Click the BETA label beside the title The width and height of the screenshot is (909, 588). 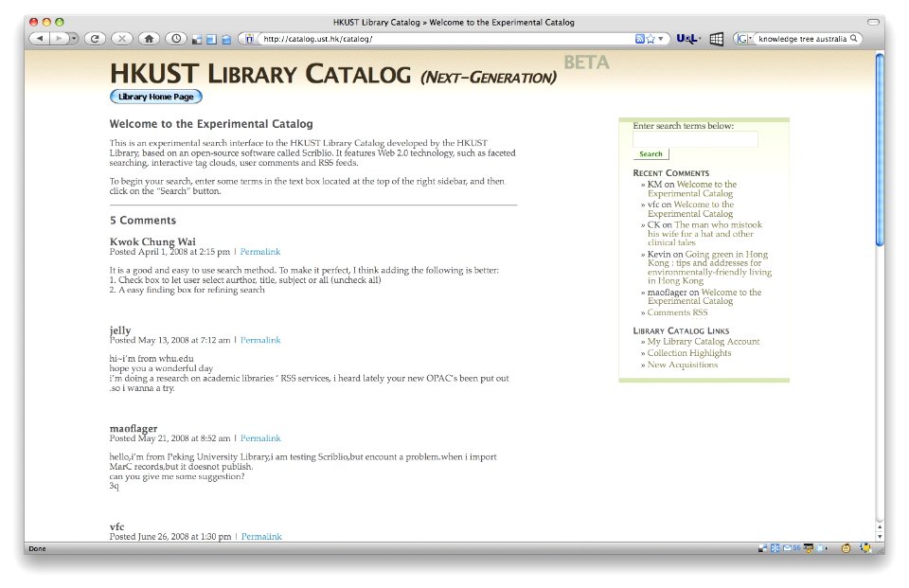coord(587,62)
